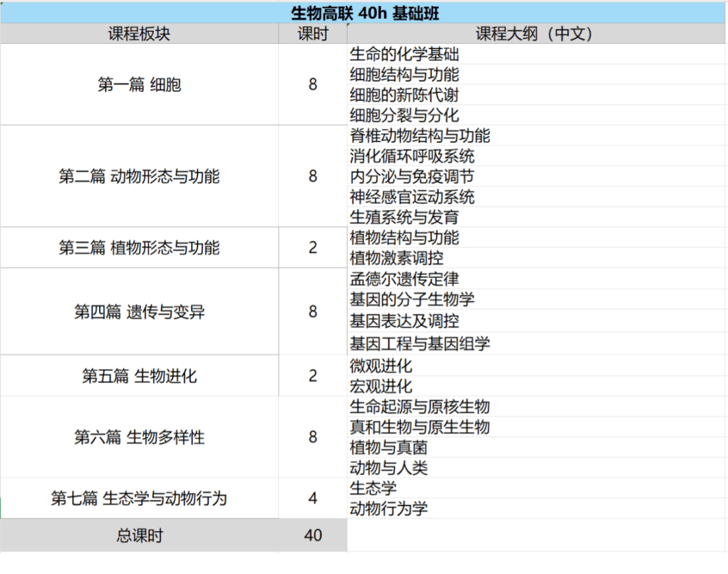Select the cell 第五篇 生物进化
The height and width of the screenshot is (574, 728).
click(x=140, y=376)
